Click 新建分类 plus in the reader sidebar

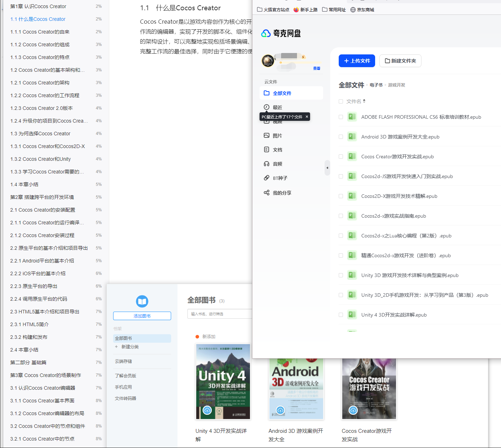[116, 347]
